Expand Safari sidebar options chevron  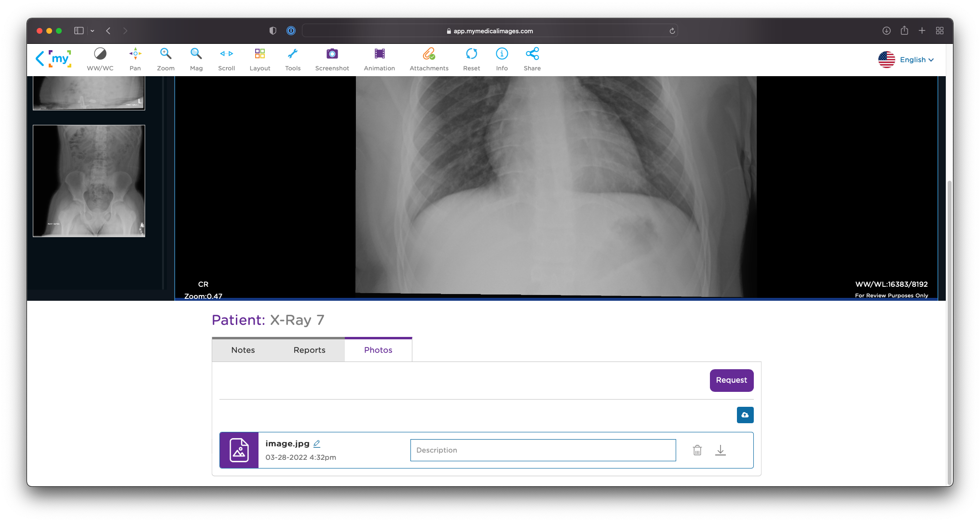pyautogui.click(x=92, y=31)
